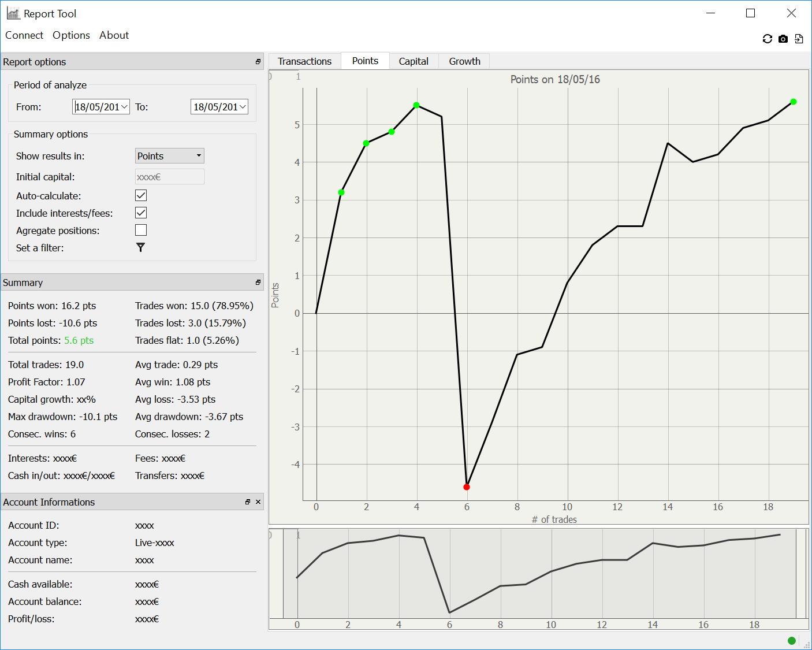Click the overview chart's left range handle
Image resolution: width=812 pixels, height=650 pixels.
(283, 574)
